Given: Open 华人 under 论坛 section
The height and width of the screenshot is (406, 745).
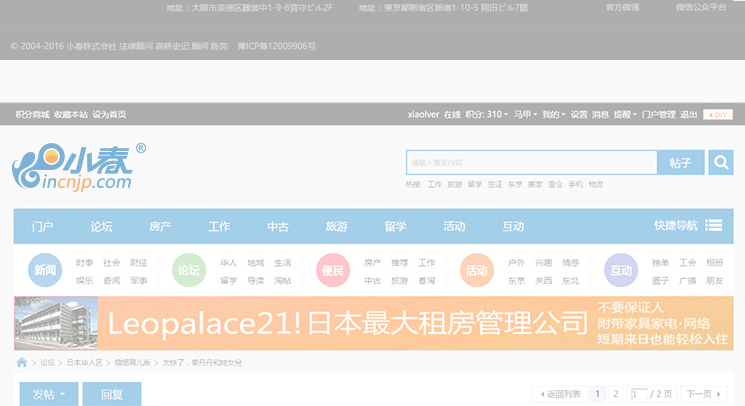Looking at the screenshot, I should (229, 263).
